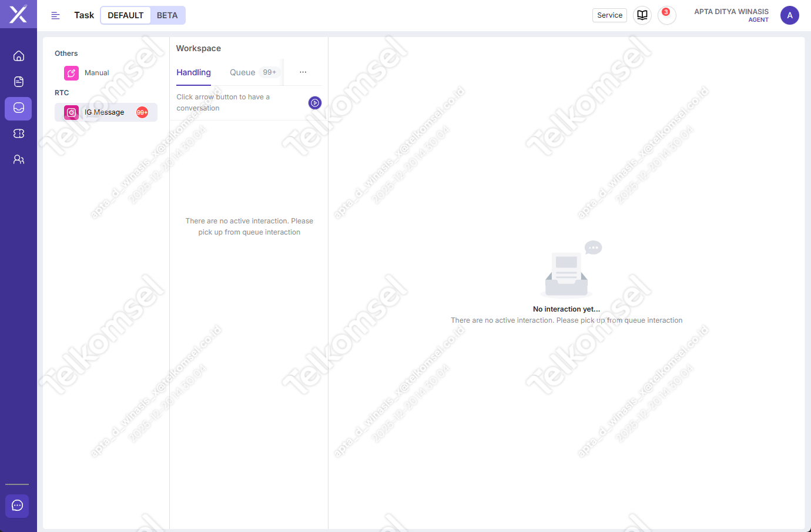Open notifications with 3 badge
This screenshot has height=532, width=811.
coord(666,15)
